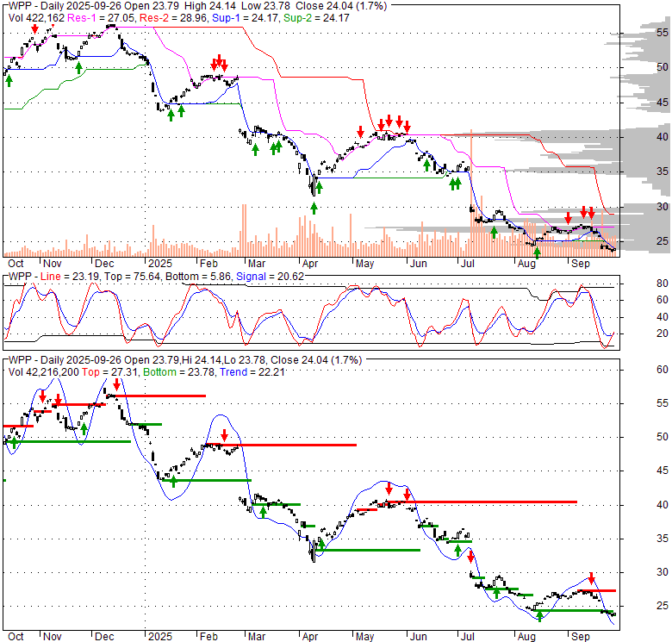
Task: Click the WPP ticker in the oscillator panel header
Action: point(20,277)
